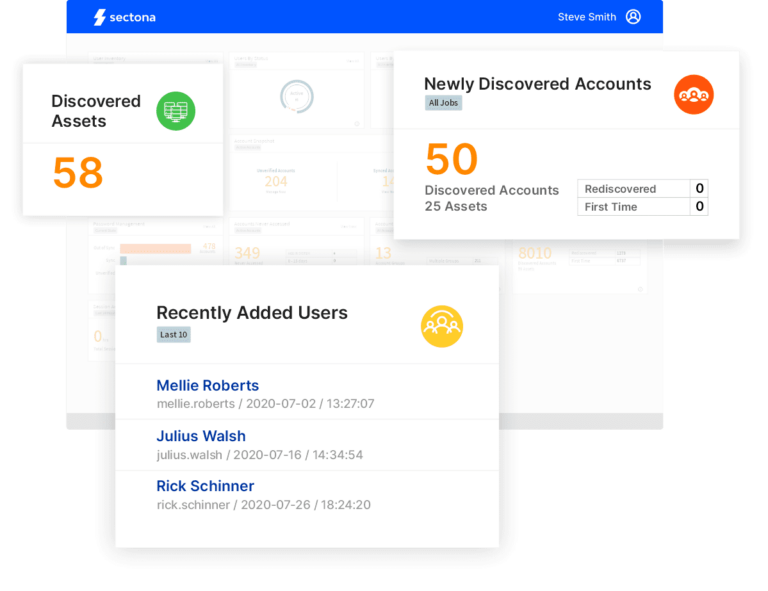Click the green Discovered Assets server icon
This screenshot has width=768, height=591.
point(176,111)
